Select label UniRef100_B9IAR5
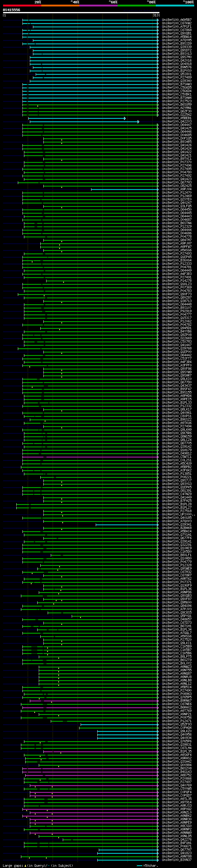The width and height of the screenshot is (197, 868). [176, 142]
